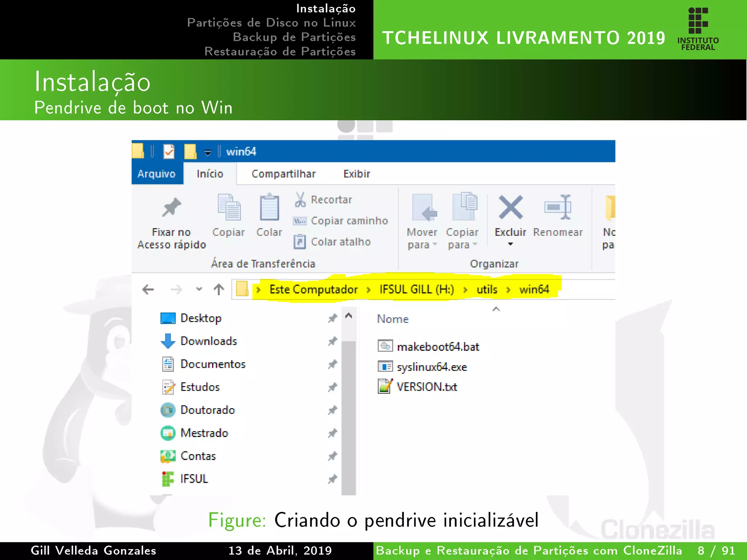Image resolution: width=747 pixels, height=560 pixels.
Task: Open the Mestrado quick access folder
Action: (x=204, y=433)
